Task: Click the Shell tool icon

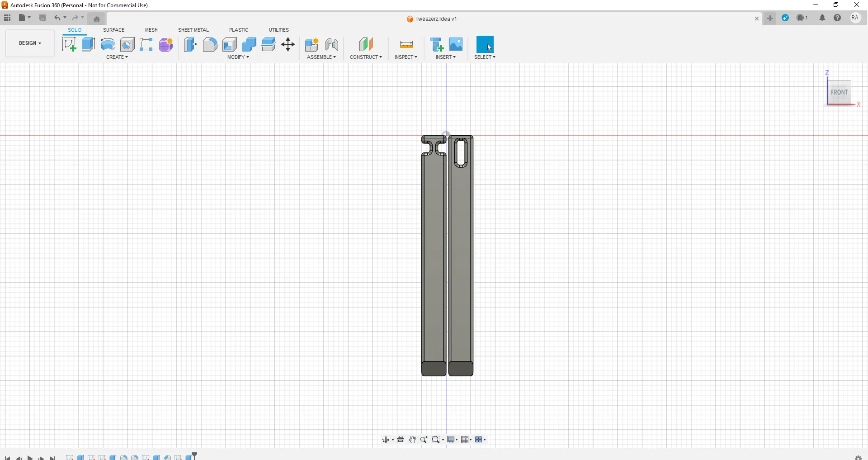Action: (230, 44)
